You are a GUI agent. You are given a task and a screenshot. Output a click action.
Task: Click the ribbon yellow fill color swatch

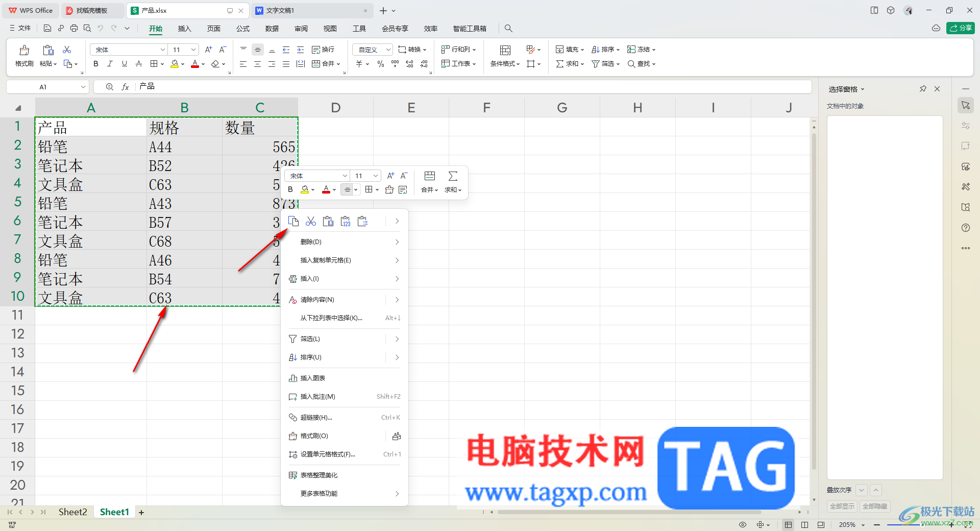(x=175, y=64)
